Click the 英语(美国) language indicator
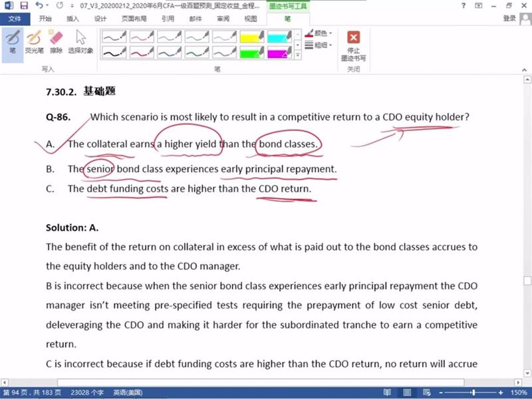This screenshot has height=399, width=532. (x=128, y=392)
